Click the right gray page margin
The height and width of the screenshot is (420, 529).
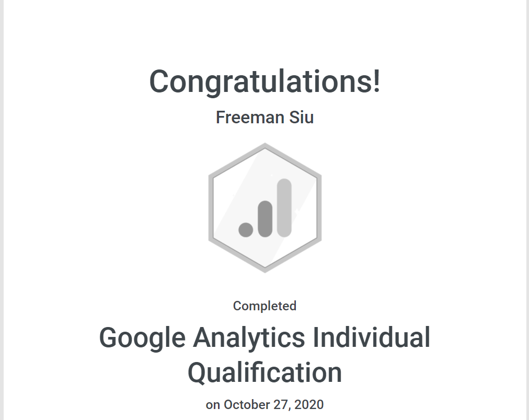click(527, 209)
